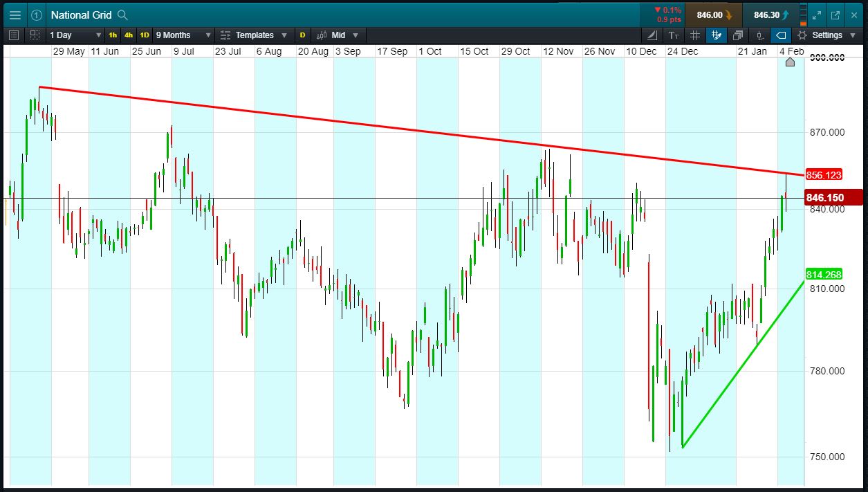Click the 17 Sep date label
The width and height of the screenshot is (868, 492).
392,52
